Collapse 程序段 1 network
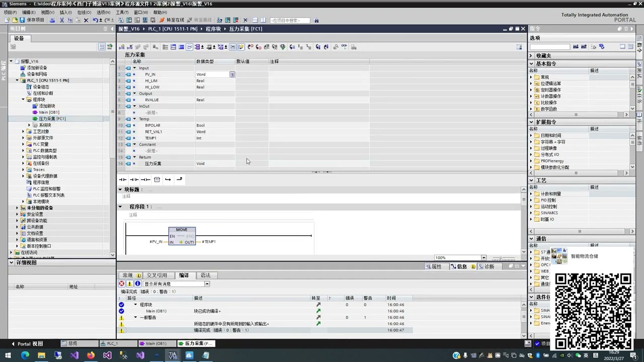This screenshot has width=644, height=362. [x=120, y=207]
